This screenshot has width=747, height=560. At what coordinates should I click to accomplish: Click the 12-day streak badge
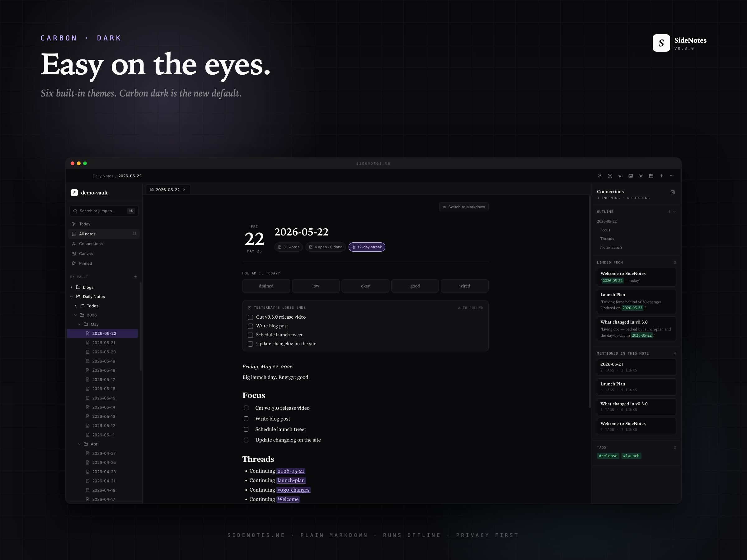coord(367,247)
